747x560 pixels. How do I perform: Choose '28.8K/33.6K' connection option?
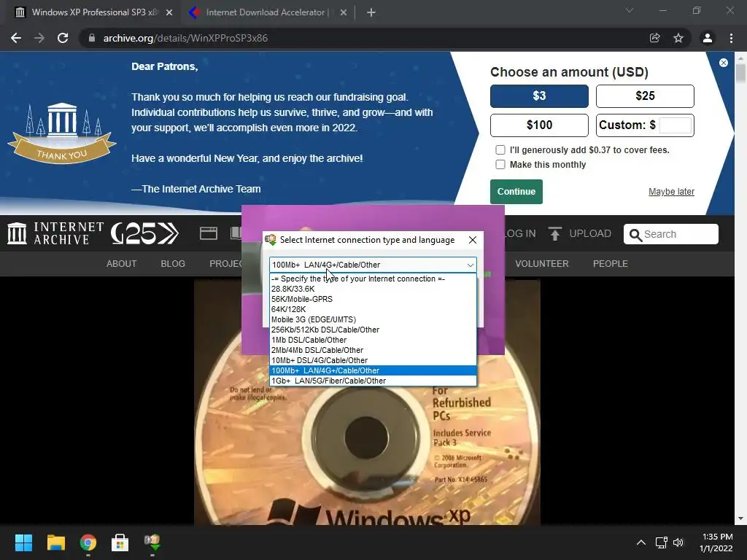pos(373,289)
